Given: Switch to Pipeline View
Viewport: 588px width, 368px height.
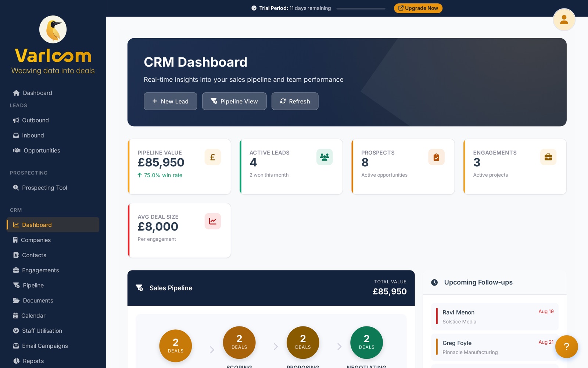Looking at the screenshot, I should (x=234, y=101).
